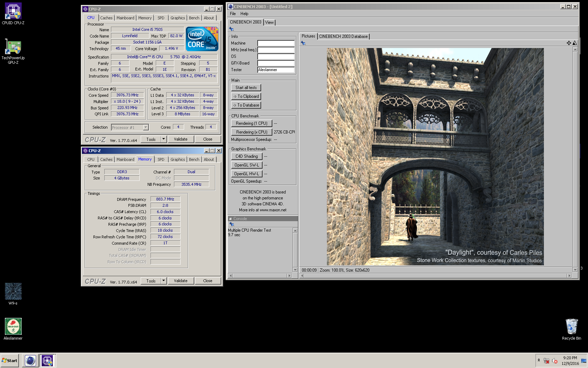The image size is (588, 368).
Task: Open SPD tab in lower CPU-Z window
Action: pyautogui.click(x=161, y=159)
